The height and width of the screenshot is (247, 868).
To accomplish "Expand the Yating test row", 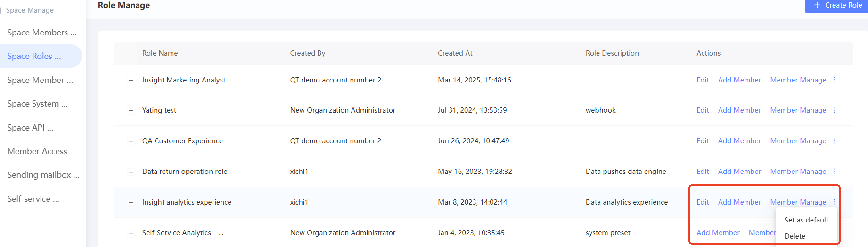I will tap(131, 111).
